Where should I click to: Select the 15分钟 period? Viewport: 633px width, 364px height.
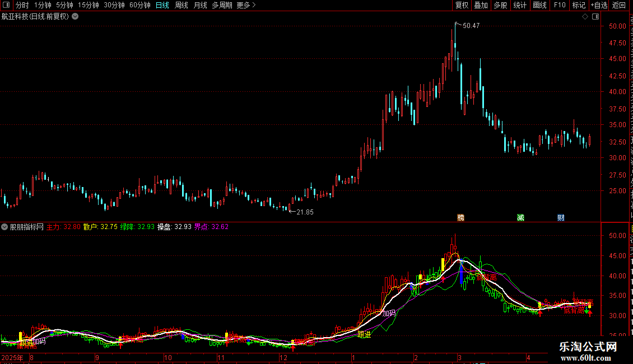click(89, 5)
